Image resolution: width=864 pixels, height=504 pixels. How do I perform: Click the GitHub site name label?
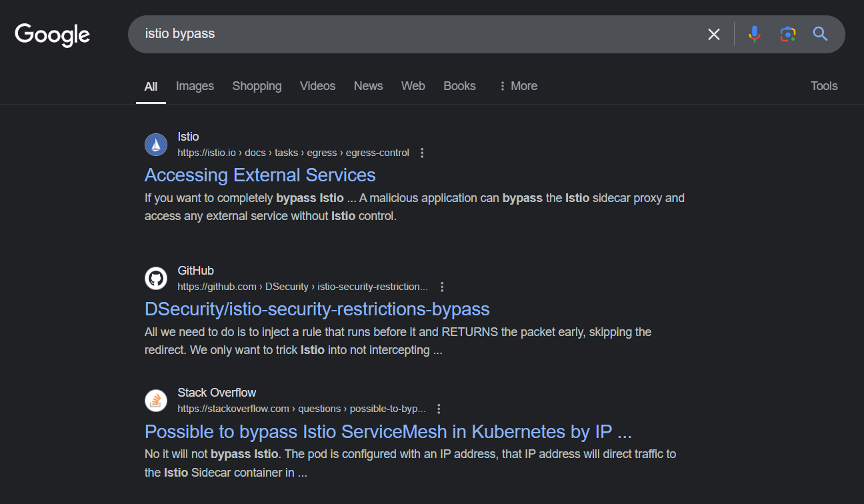(195, 271)
